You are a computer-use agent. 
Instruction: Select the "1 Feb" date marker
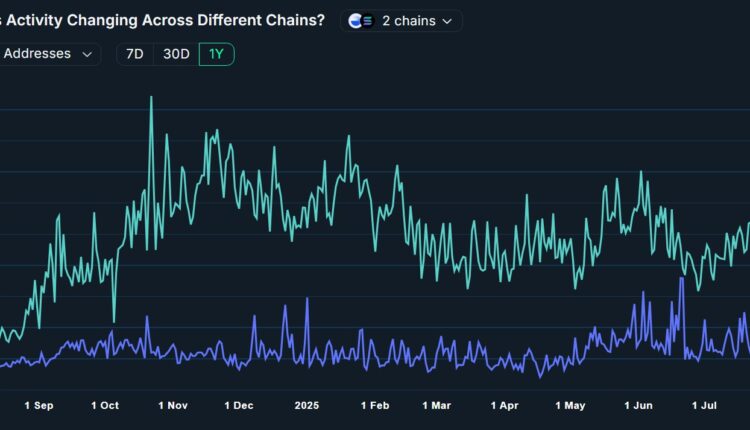(x=374, y=405)
